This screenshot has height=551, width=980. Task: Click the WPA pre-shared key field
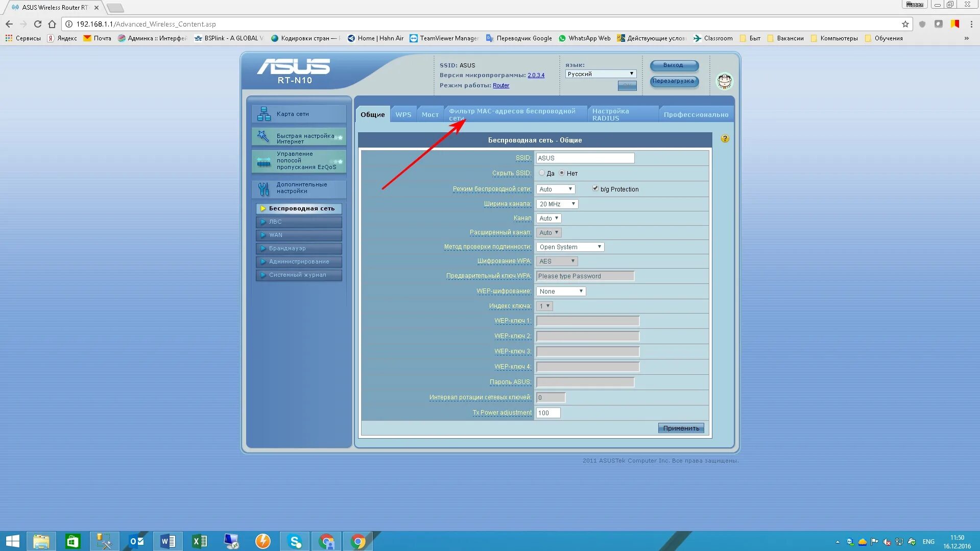(x=585, y=276)
